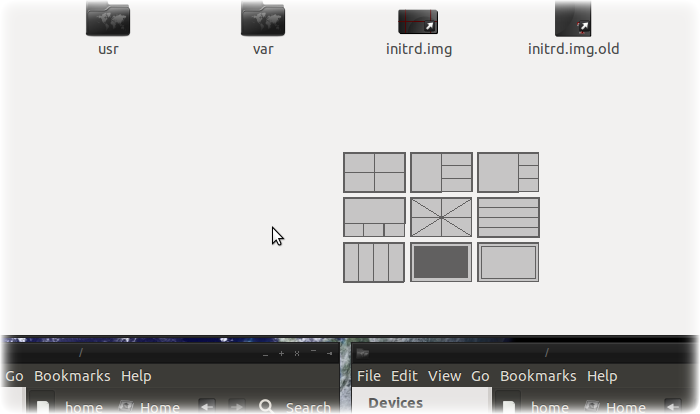Select the usr folder
700x414 pixels.
[x=108, y=29]
